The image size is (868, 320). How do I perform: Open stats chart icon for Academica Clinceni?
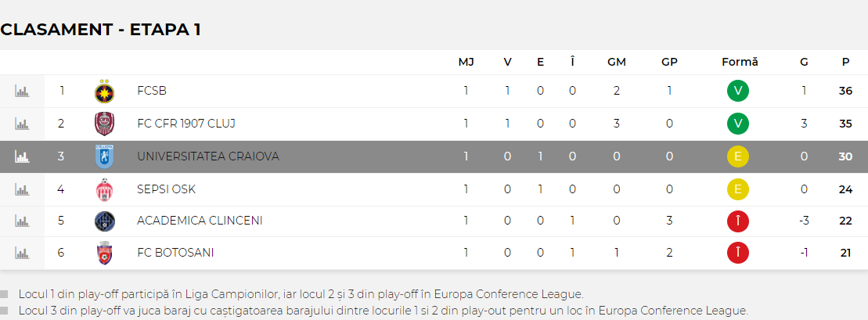tap(22, 221)
